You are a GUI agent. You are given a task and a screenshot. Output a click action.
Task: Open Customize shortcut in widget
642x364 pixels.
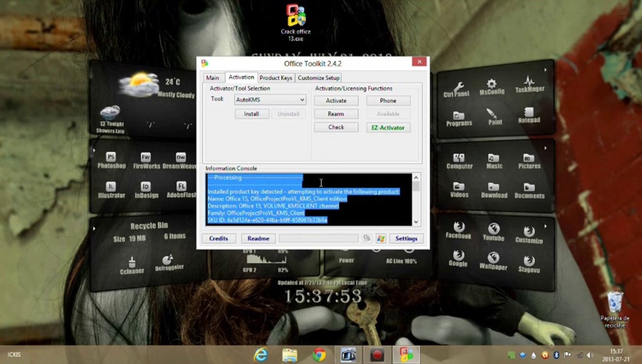coord(529,234)
